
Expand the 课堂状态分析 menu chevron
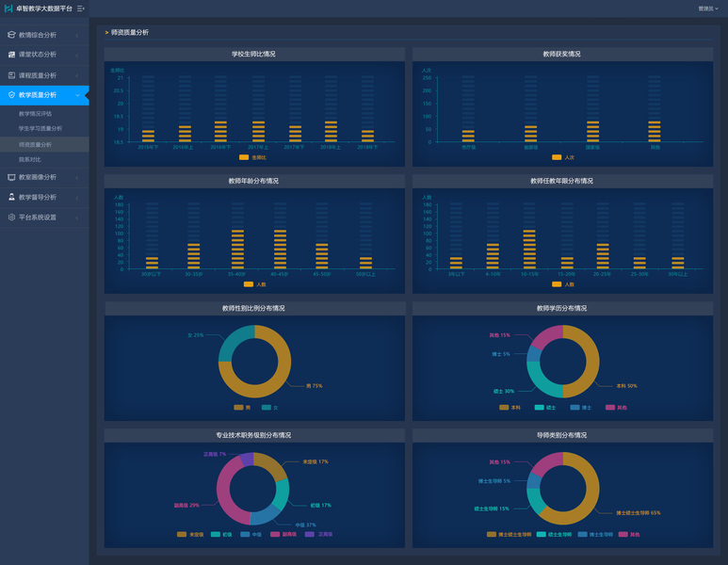coord(77,56)
